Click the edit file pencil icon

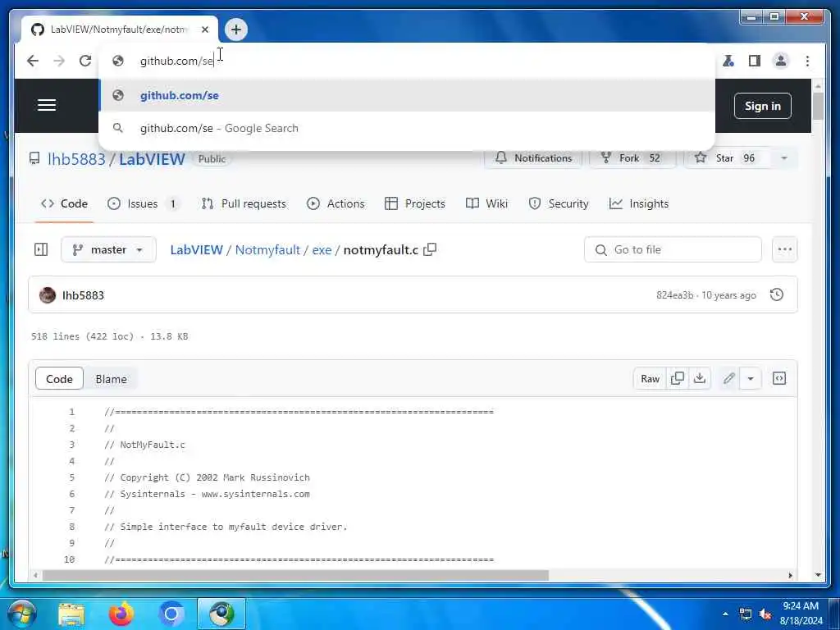(x=728, y=379)
